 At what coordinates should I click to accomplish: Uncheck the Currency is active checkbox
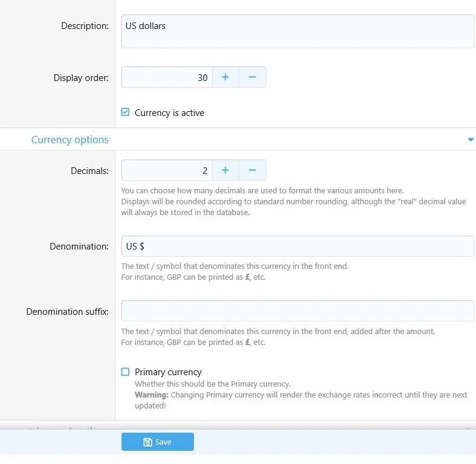[x=126, y=112]
